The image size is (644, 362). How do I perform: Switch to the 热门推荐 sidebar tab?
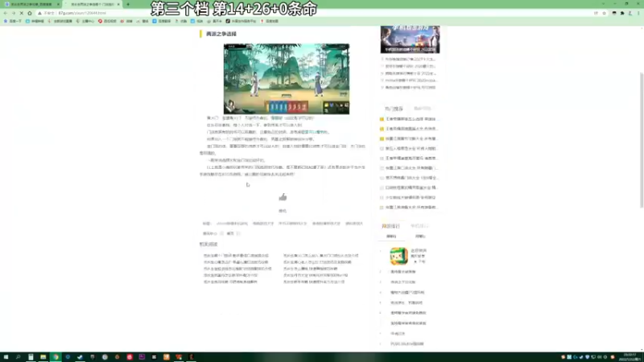tap(394, 109)
